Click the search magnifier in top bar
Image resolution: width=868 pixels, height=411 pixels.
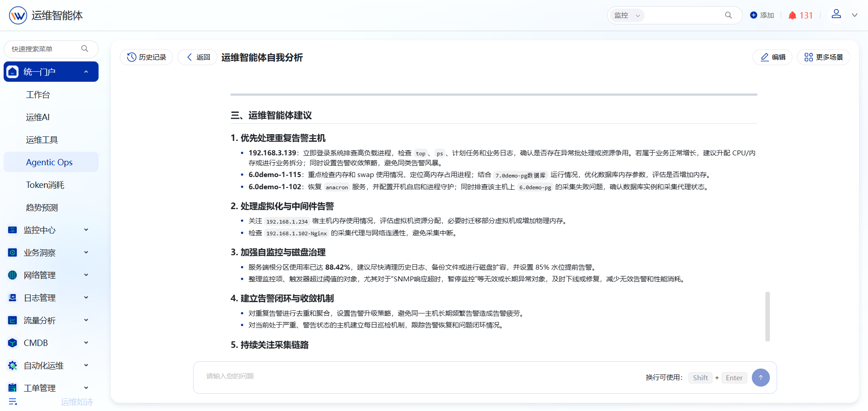(728, 15)
